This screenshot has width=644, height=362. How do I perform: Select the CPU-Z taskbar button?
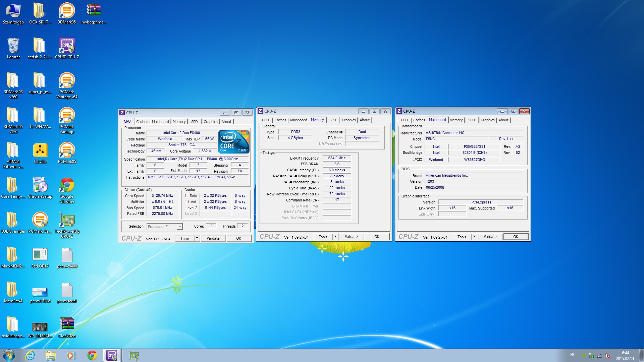[112, 355]
